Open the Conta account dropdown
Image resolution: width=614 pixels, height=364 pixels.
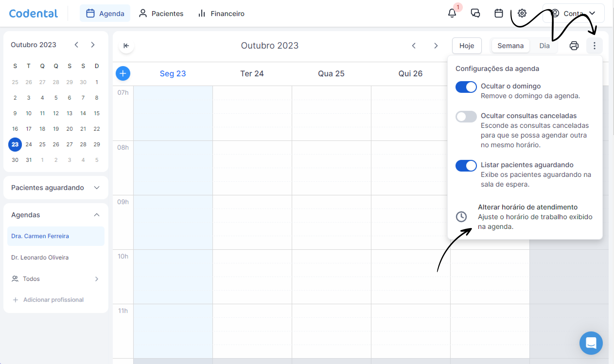pyautogui.click(x=573, y=13)
